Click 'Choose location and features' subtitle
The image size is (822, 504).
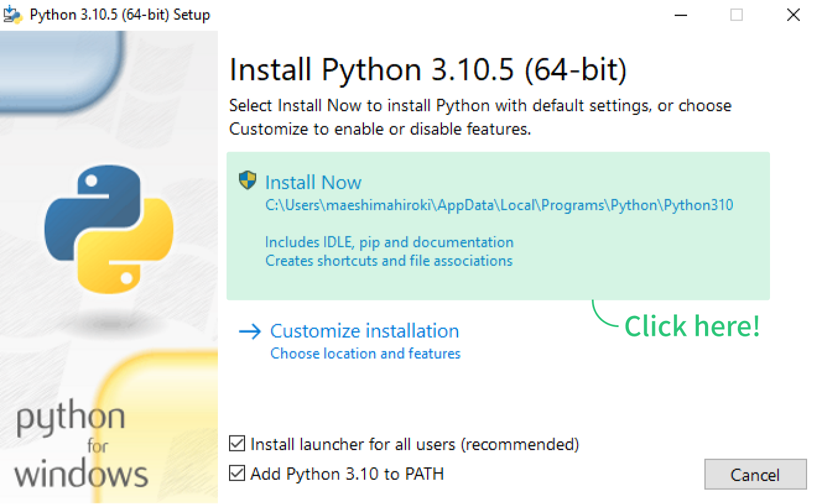point(365,353)
